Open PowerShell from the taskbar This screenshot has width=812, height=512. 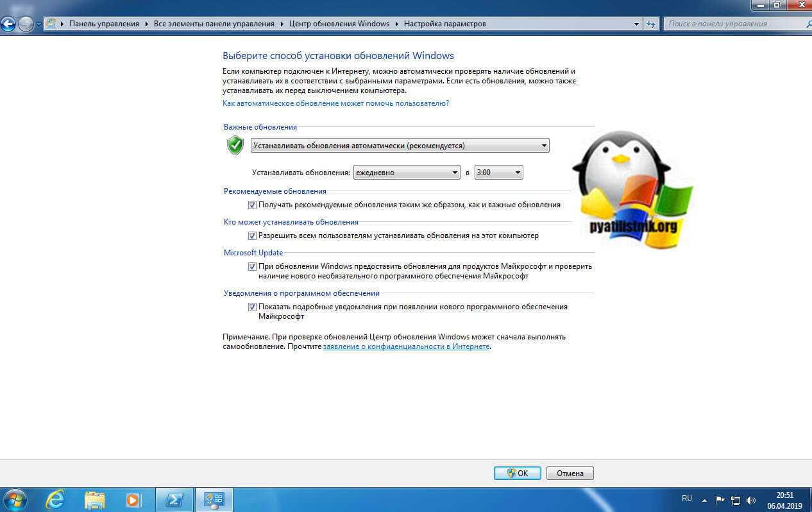[174, 499]
